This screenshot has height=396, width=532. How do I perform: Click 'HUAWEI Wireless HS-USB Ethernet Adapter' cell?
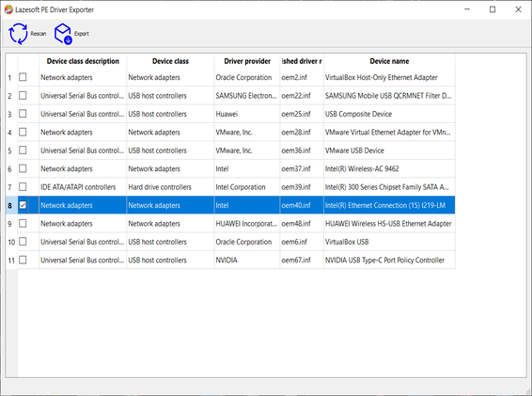pyautogui.click(x=389, y=224)
